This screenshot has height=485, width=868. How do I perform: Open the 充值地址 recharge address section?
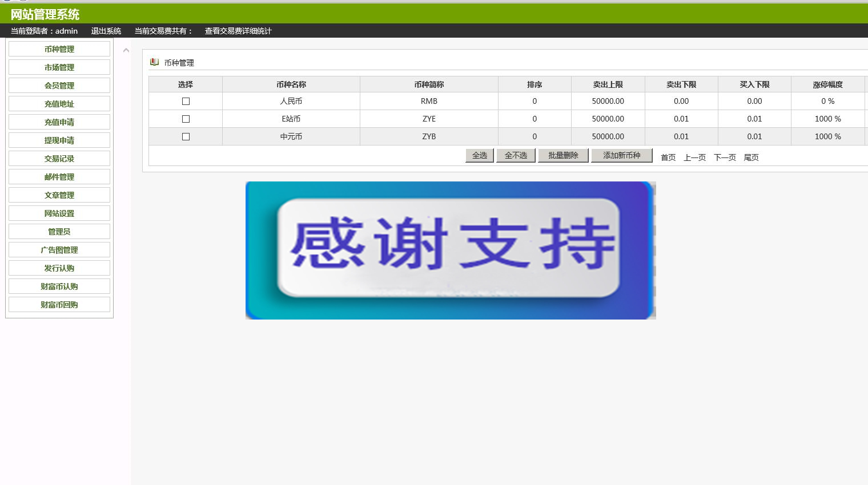coord(59,103)
